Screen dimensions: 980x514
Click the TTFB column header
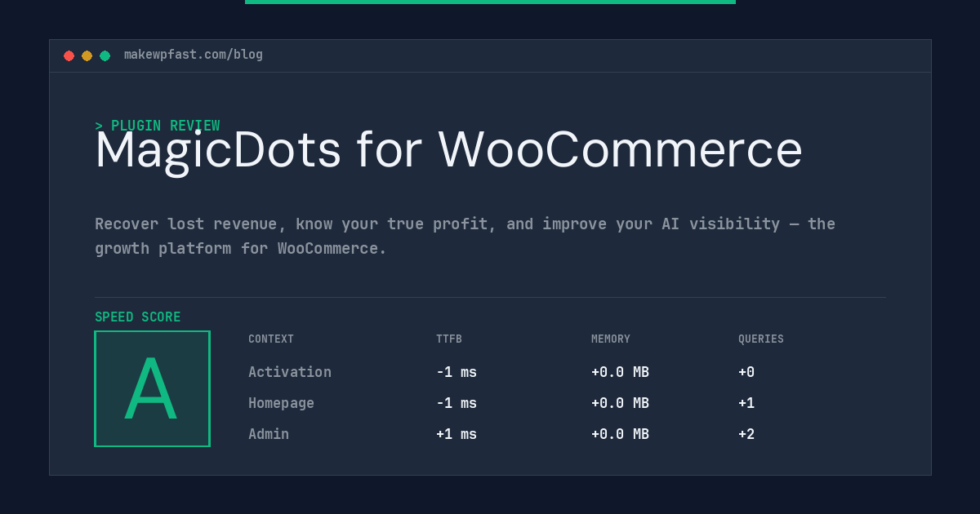449,339
